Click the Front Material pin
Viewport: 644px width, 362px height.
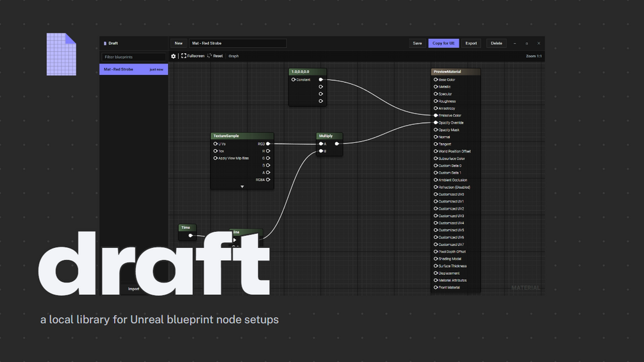(x=436, y=287)
